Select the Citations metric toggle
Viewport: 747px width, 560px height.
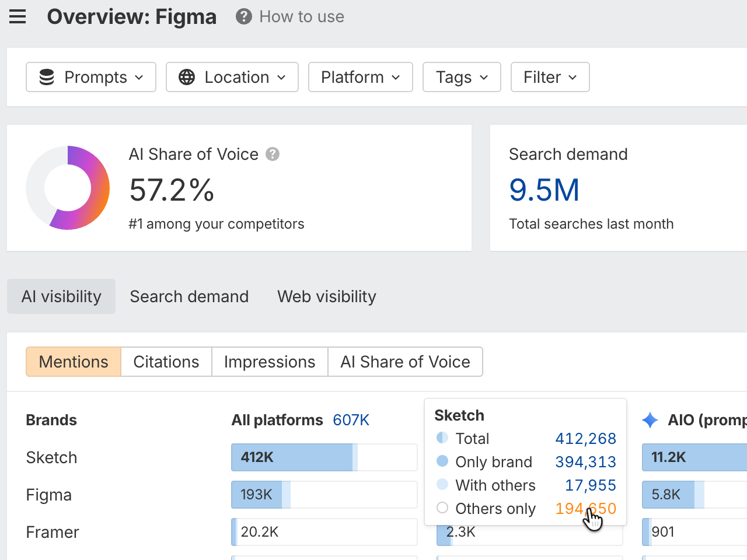(166, 362)
